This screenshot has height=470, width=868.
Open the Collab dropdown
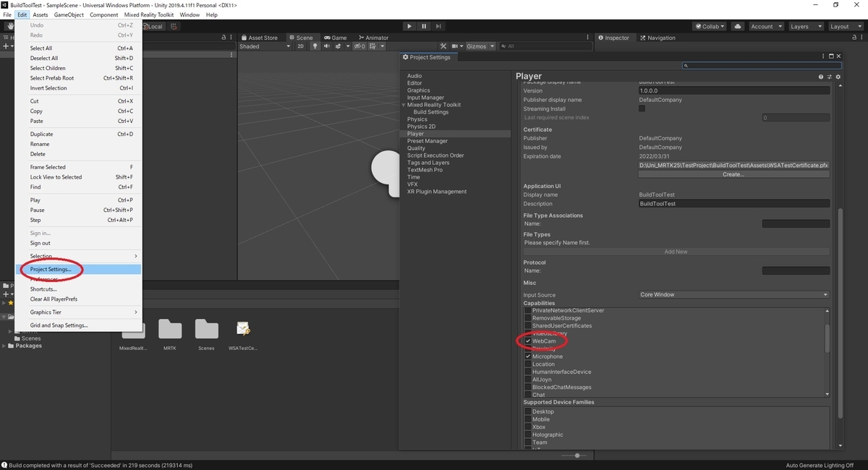point(710,26)
